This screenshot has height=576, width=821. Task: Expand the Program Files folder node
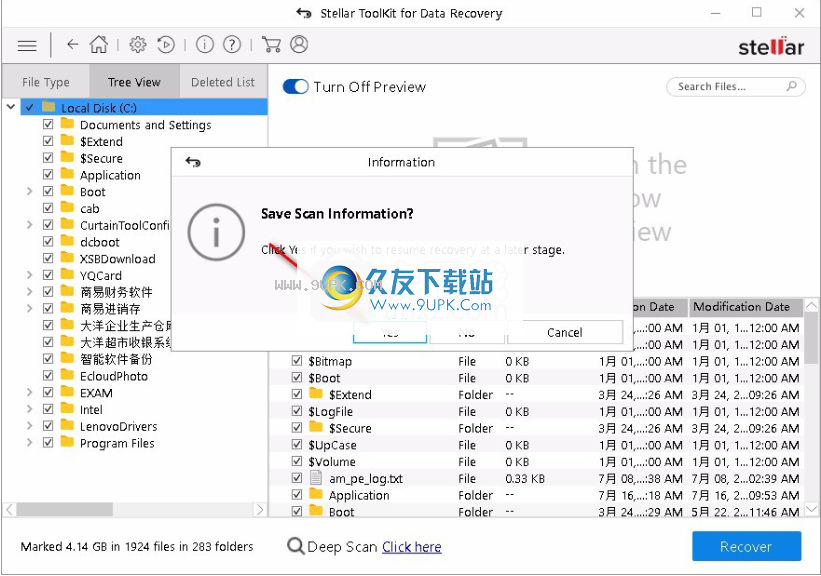29,443
